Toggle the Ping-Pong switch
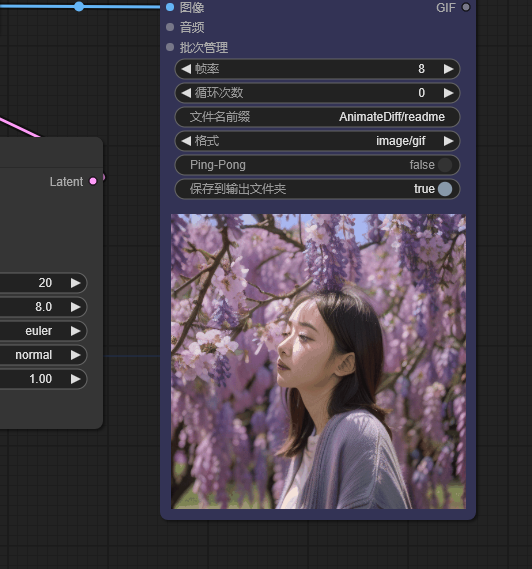The height and width of the screenshot is (569, 532). [445, 165]
